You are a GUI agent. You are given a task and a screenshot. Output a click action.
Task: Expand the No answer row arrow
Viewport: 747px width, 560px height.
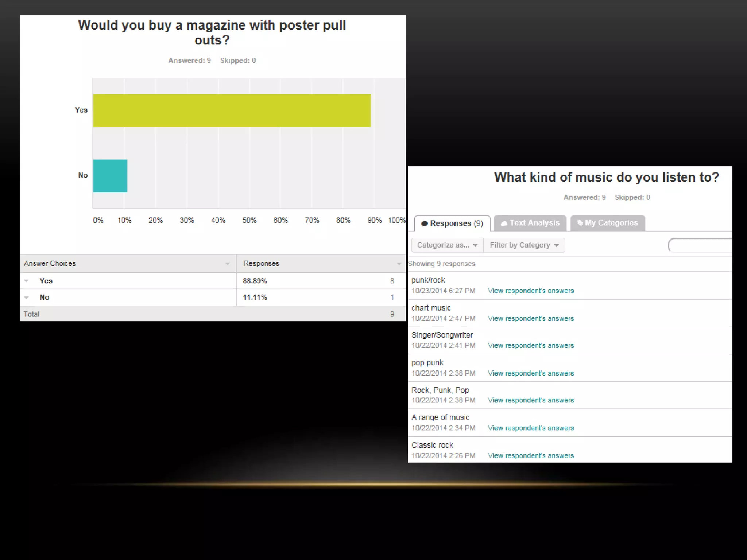pyautogui.click(x=26, y=297)
